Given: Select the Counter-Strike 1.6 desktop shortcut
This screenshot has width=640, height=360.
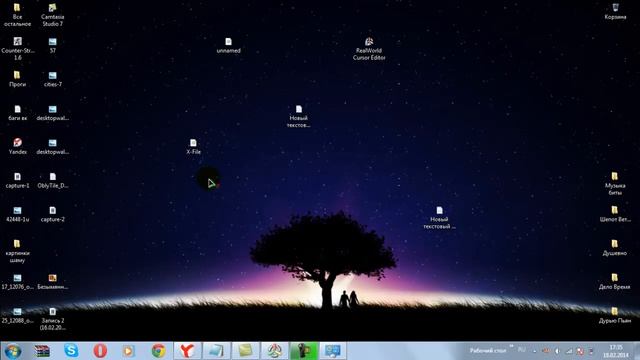Looking at the screenshot, I should 18,49.
